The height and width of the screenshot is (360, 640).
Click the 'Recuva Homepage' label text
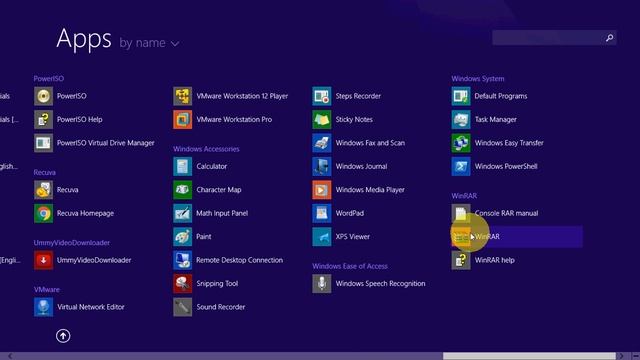click(85, 213)
